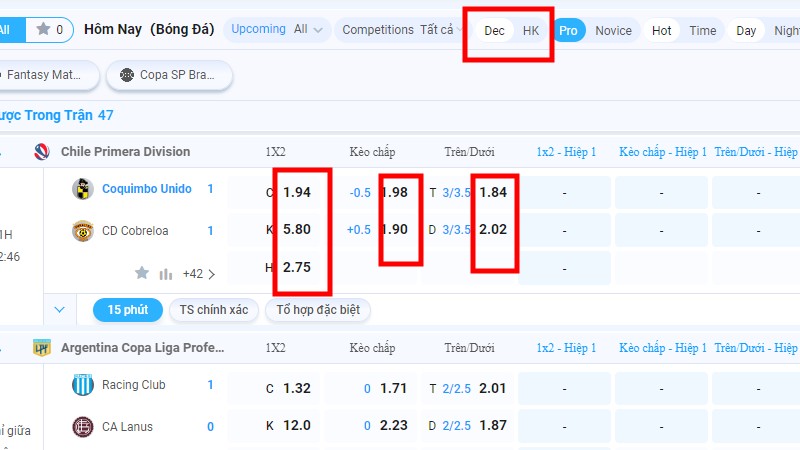This screenshot has width=800, height=450.
Task: Select the TS chính xác tab
Action: coord(214,310)
